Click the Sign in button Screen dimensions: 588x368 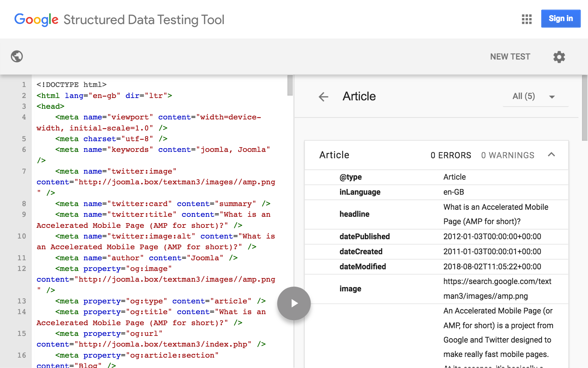click(561, 19)
